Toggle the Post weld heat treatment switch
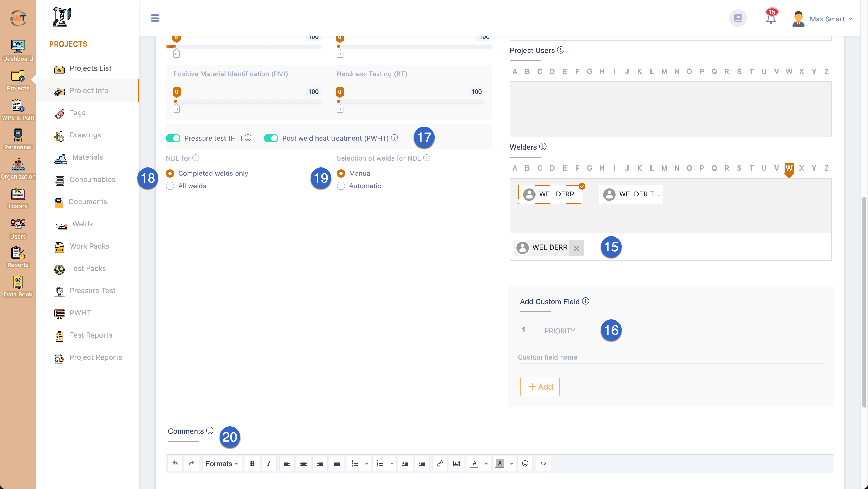This screenshot has height=489, width=868. click(x=270, y=138)
